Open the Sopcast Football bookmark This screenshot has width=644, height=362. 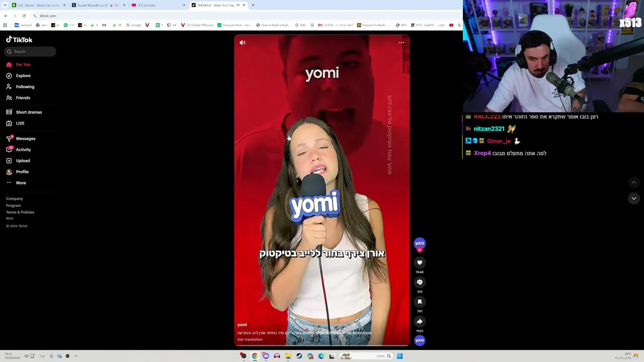[x=373, y=25]
